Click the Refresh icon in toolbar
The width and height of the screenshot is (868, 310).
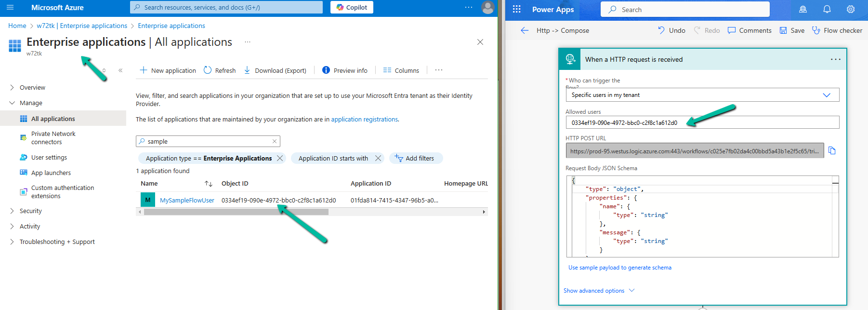click(x=208, y=70)
